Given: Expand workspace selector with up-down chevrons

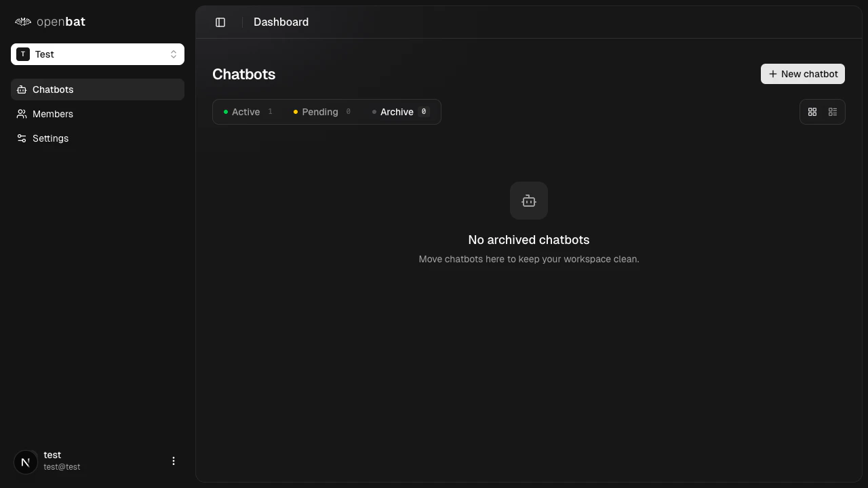Looking at the screenshot, I should 174,54.
